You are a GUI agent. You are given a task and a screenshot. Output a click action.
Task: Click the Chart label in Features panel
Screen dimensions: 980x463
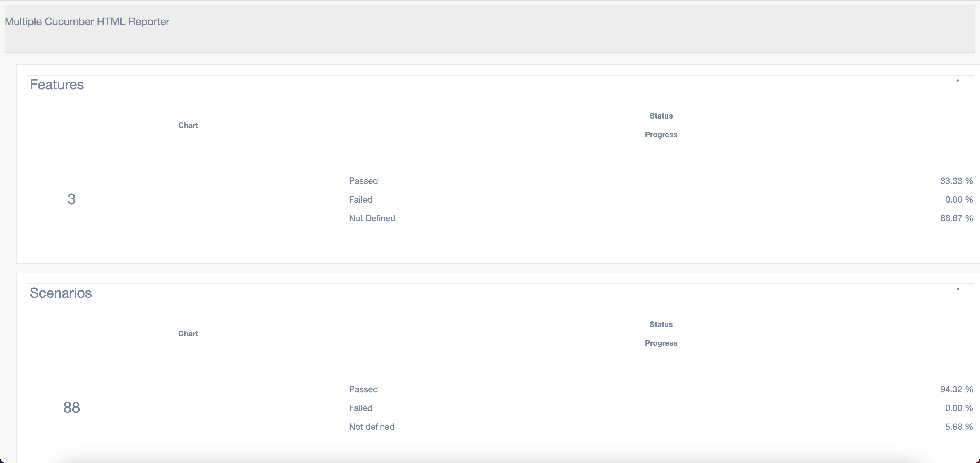188,125
